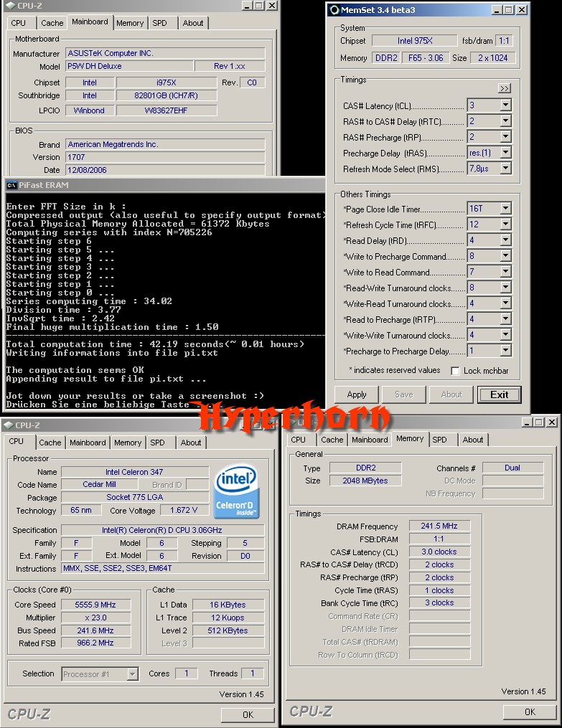Open the Page Close Idle Timer dropdown

coord(506,209)
